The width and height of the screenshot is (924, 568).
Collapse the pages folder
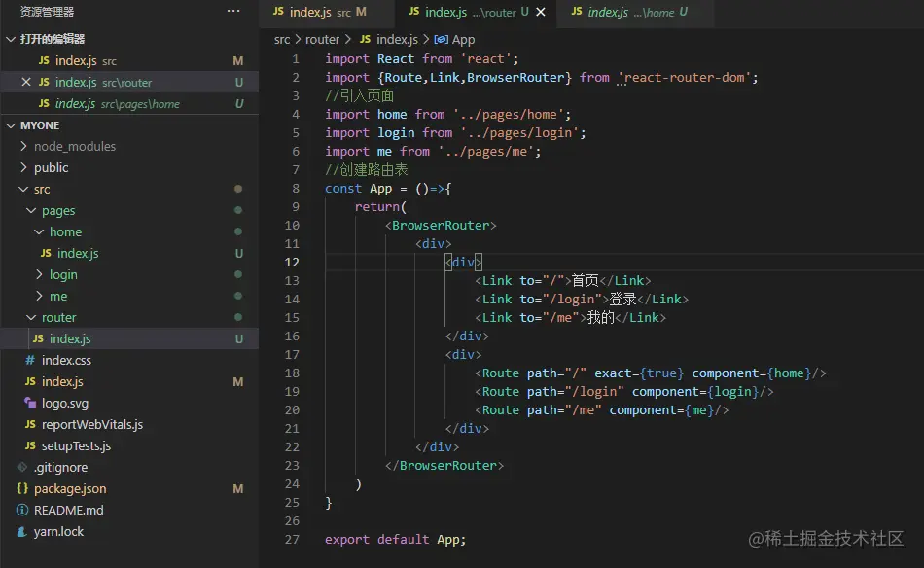tap(31, 210)
